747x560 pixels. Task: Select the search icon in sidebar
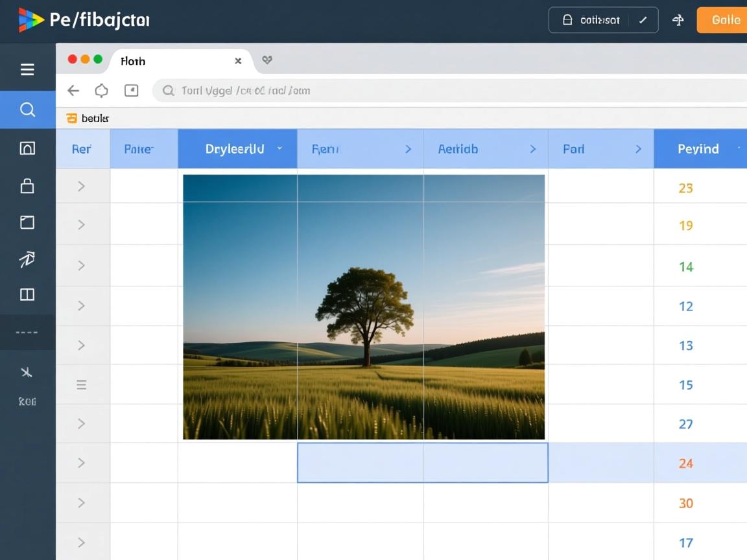(27, 110)
